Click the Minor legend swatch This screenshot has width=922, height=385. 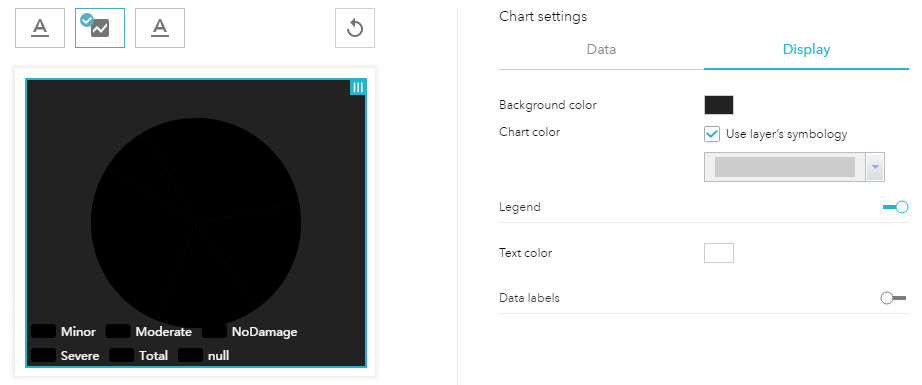pos(44,331)
